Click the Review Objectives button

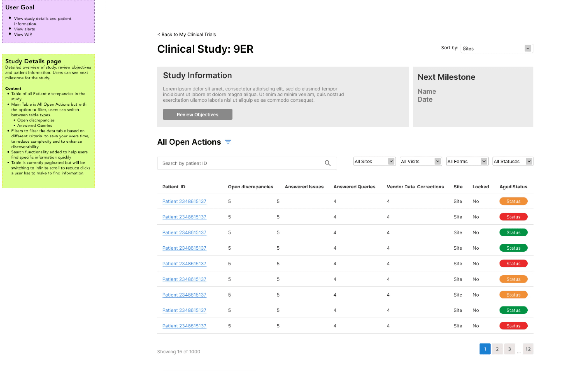point(198,115)
